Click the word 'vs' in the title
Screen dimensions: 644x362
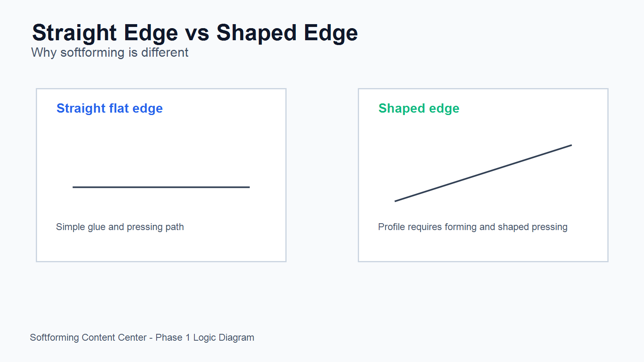[x=197, y=34]
